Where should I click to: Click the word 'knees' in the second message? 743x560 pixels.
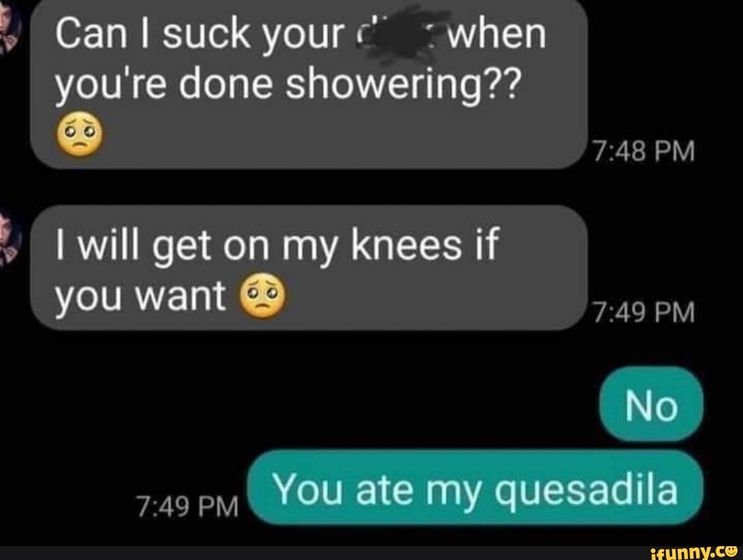(406, 245)
